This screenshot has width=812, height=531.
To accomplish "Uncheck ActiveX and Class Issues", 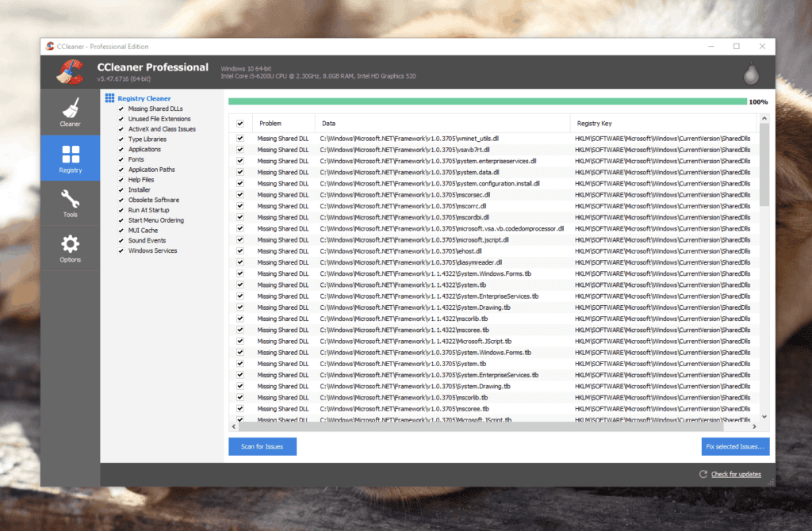I will click(121, 129).
